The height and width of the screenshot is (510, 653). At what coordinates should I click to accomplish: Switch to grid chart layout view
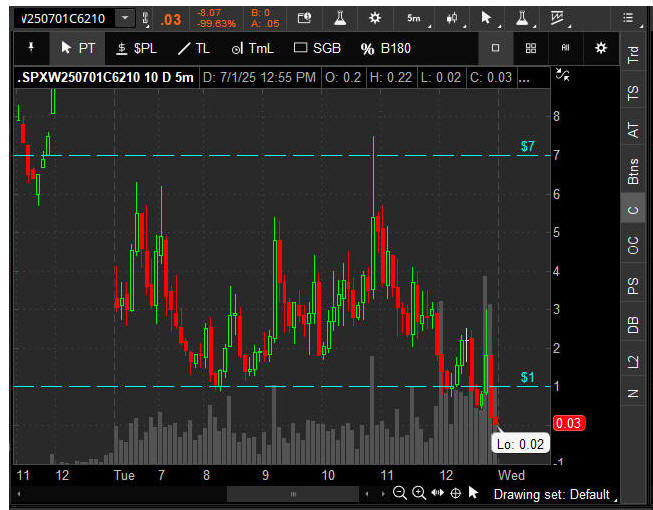tap(531, 48)
